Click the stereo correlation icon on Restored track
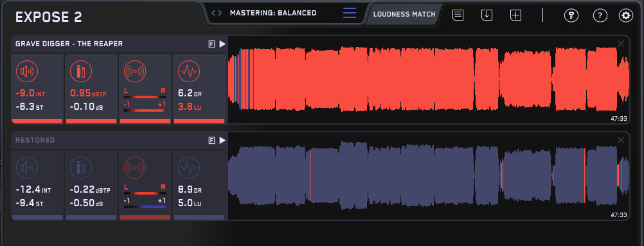 point(135,168)
